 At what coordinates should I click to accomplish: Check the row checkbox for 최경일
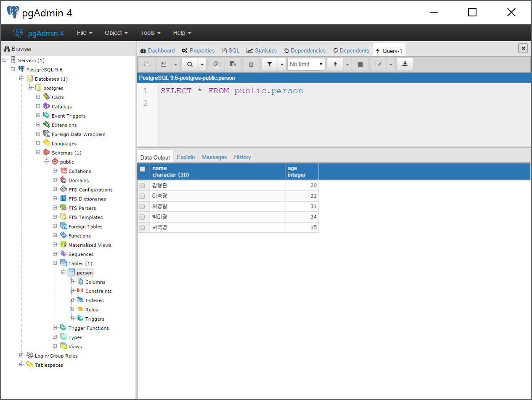[142, 206]
